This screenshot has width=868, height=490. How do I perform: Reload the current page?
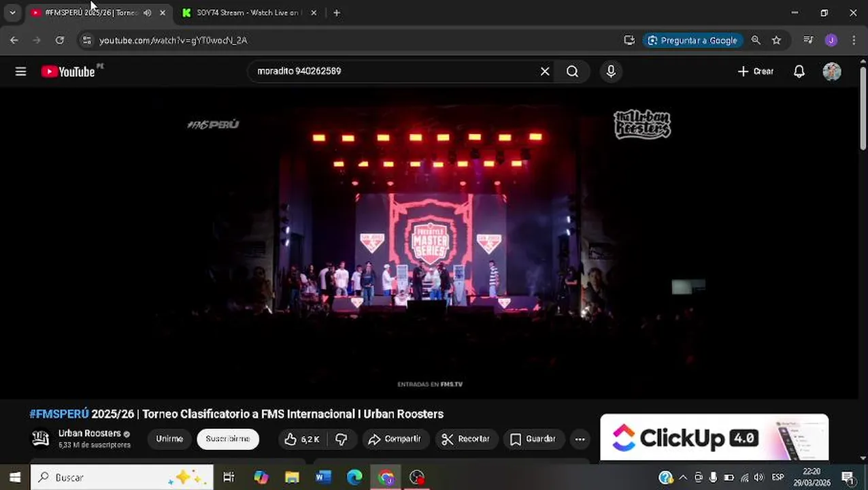point(60,40)
